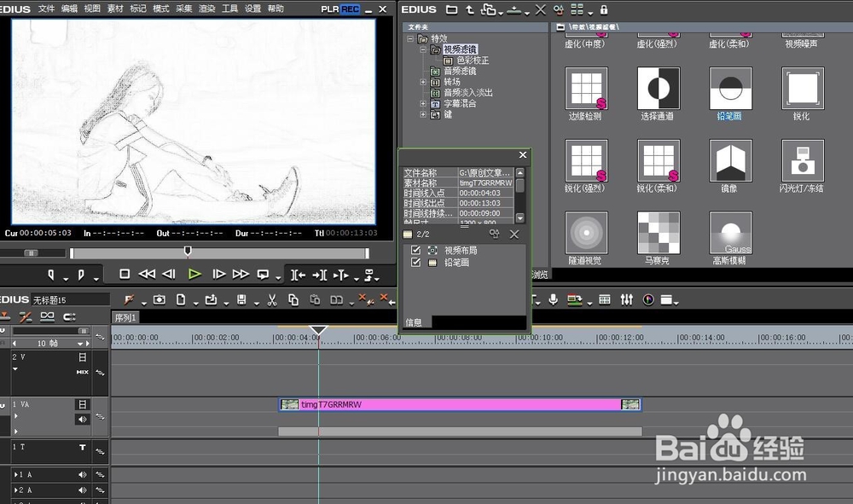853x504 pixels.
Task: Open the 素材 menu
Action: pyautogui.click(x=115, y=9)
